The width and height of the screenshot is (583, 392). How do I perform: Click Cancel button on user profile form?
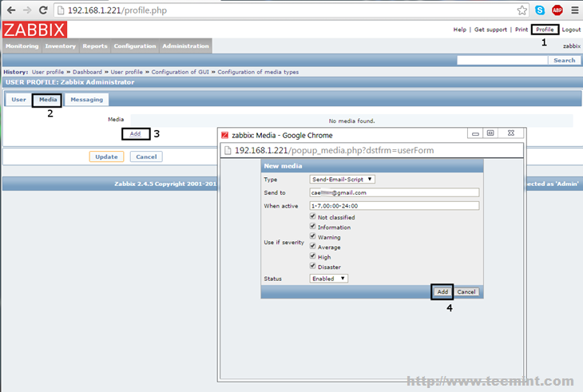coord(146,156)
